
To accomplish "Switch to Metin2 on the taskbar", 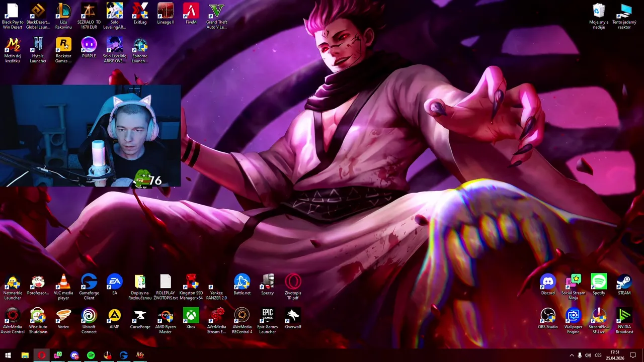I will (x=140, y=355).
